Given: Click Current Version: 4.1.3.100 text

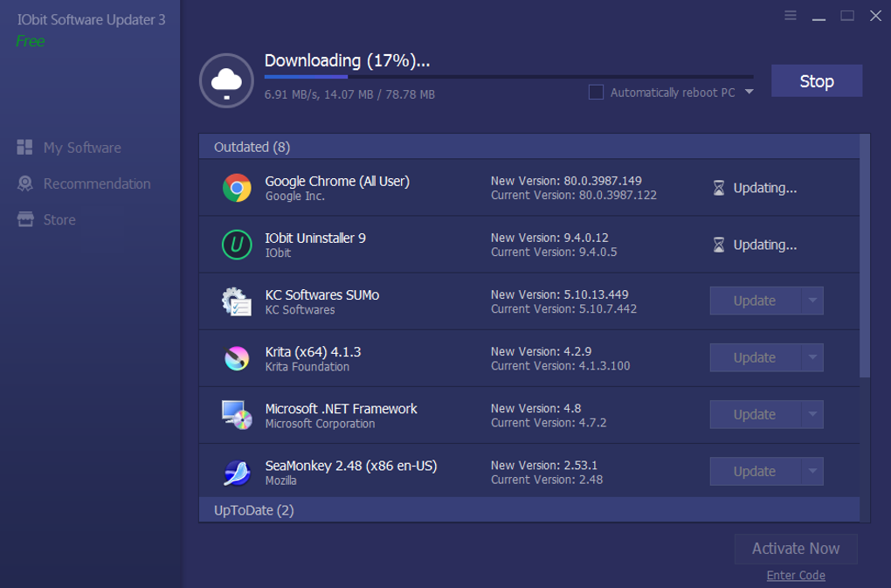Looking at the screenshot, I should click(x=560, y=366).
